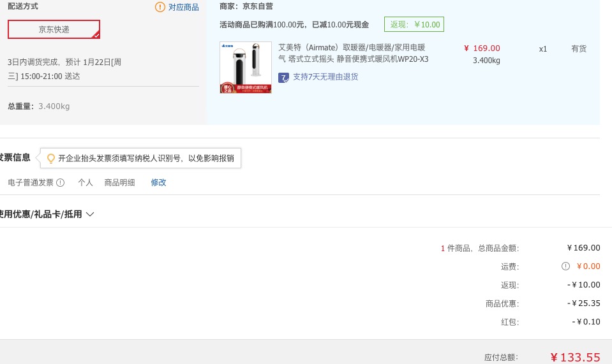Viewport: 612px width, 364px height.
Task: Click the 返现 ¥10.00 green tag
Action: click(414, 25)
